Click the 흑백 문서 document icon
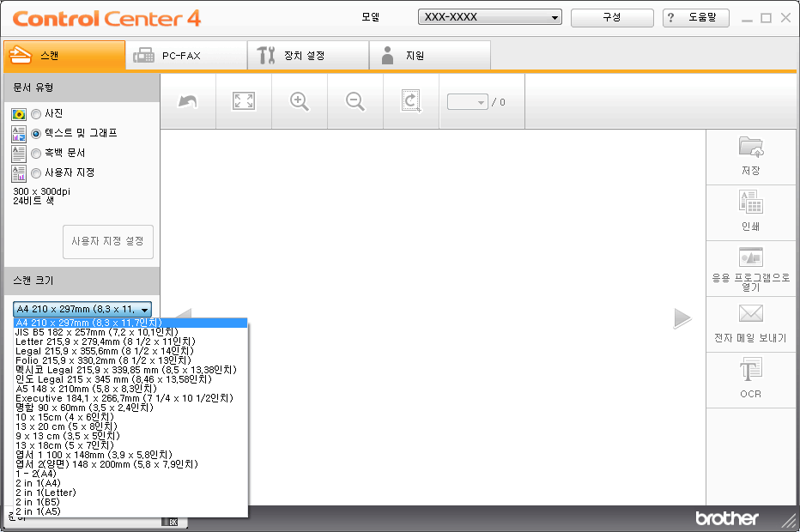This screenshot has width=800, height=532. (x=19, y=154)
